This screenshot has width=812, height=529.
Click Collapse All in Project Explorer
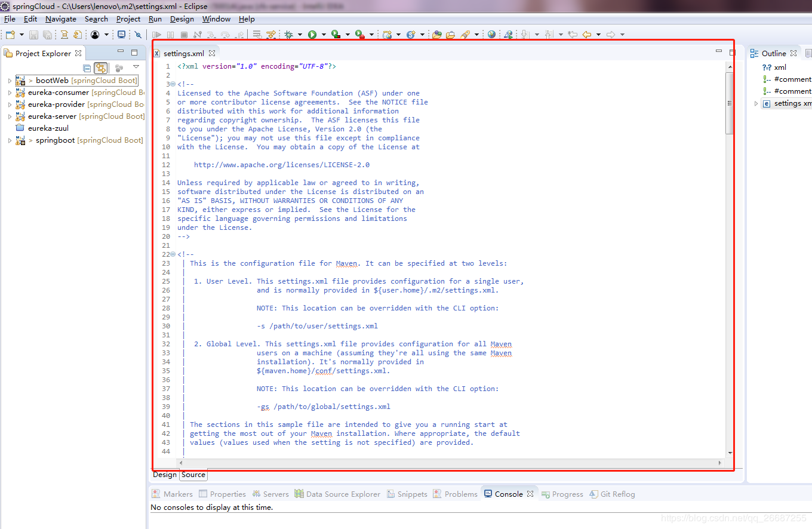pyautogui.click(x=87, y=68)
